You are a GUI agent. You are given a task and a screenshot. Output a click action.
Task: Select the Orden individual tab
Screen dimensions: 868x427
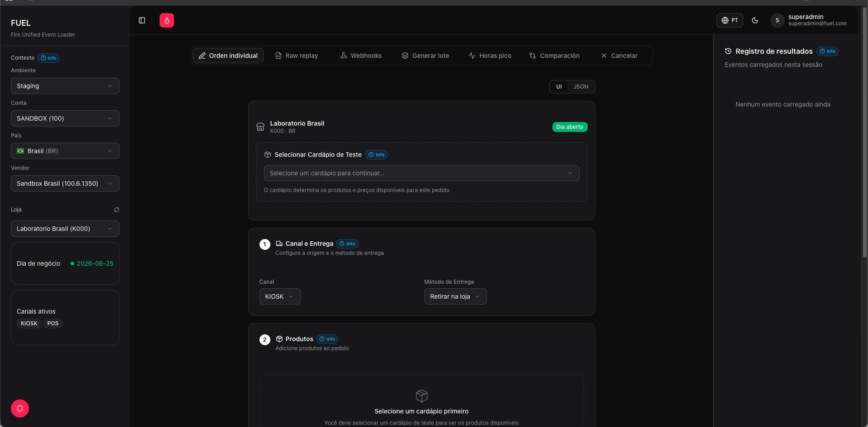pos(228,56)
